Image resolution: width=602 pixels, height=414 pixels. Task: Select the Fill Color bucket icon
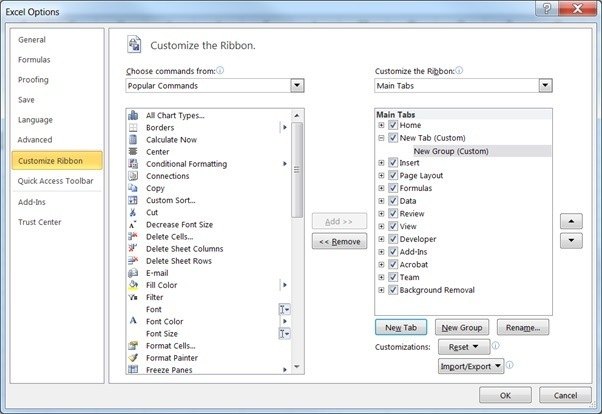click(x=133, y=285)
